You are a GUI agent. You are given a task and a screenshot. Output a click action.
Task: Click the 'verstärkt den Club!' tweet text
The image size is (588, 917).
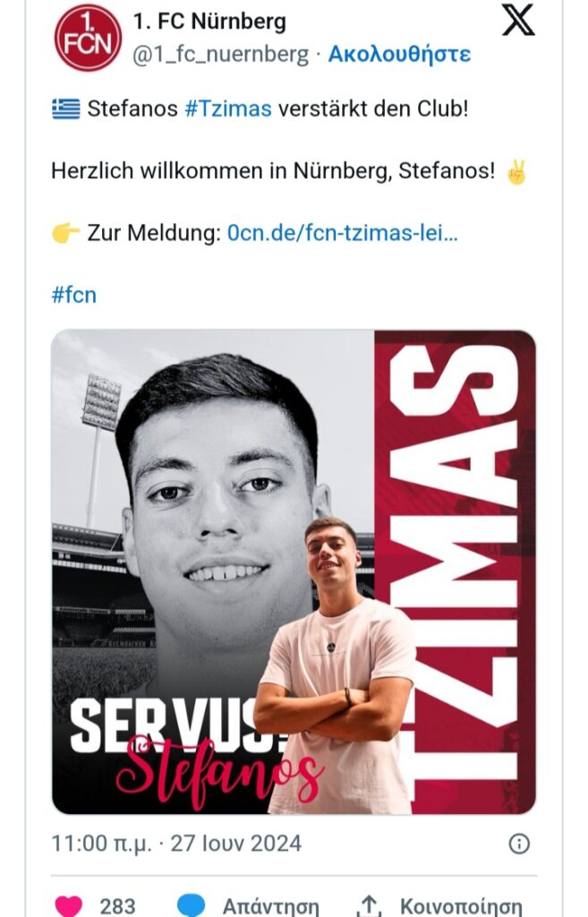[373, 110]
